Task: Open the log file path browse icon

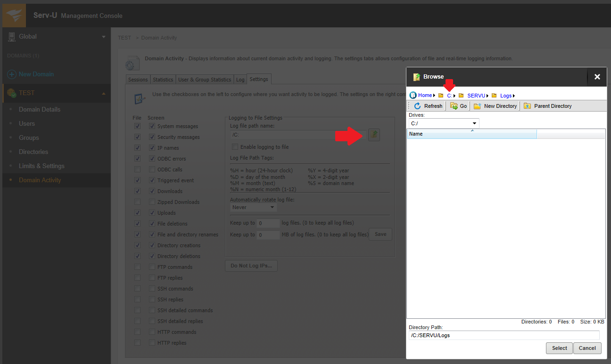Action: [x=374, y=135]
